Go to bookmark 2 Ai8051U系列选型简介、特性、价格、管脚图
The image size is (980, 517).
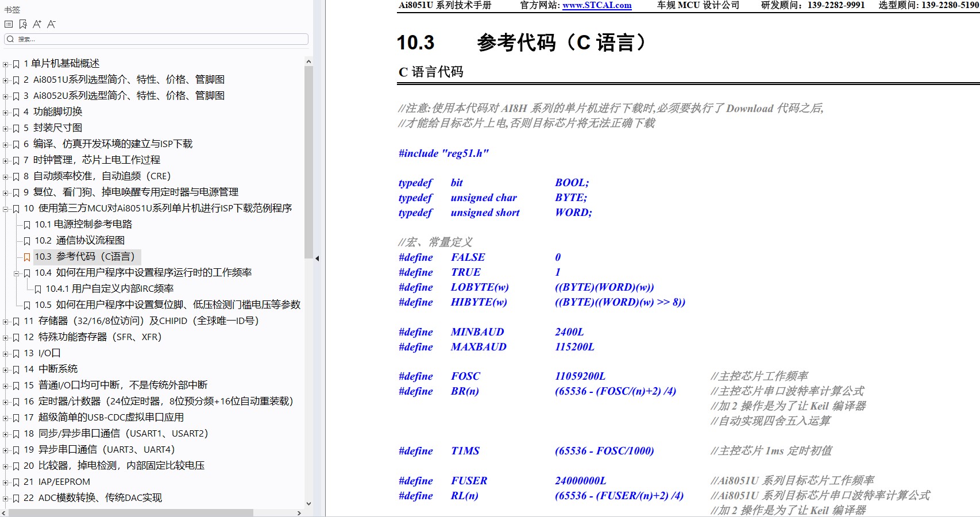click(x=124, y=80)
